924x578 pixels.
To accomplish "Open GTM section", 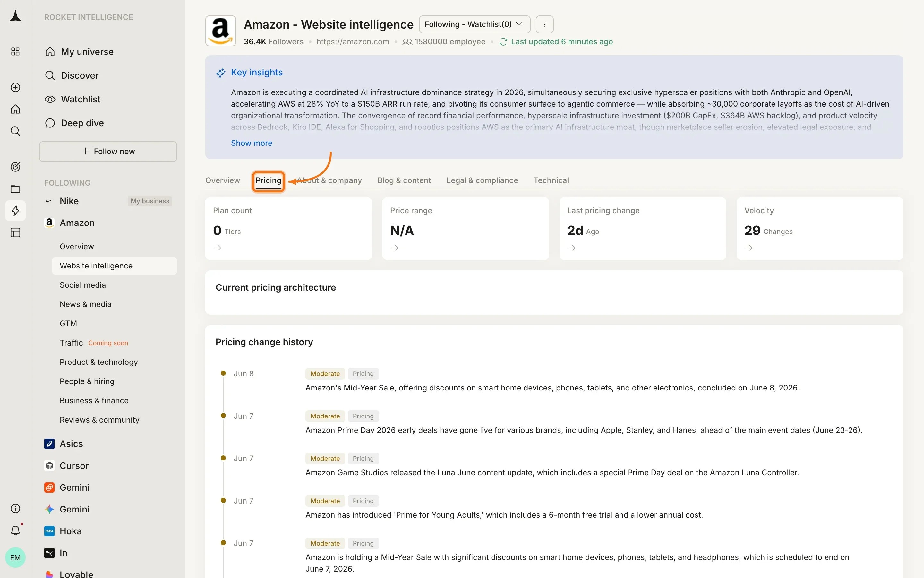I will pyautogui.click(x=68, y=324).
